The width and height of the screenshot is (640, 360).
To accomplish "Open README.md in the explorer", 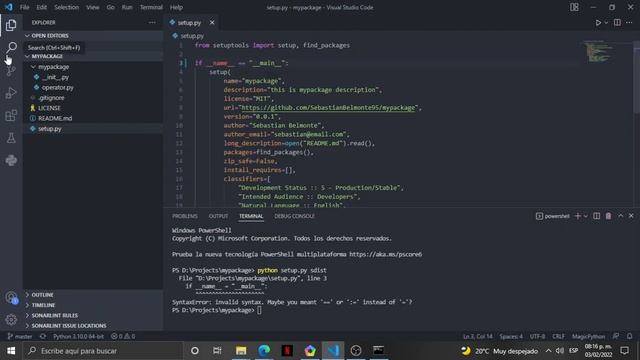I will pos(93,118).
